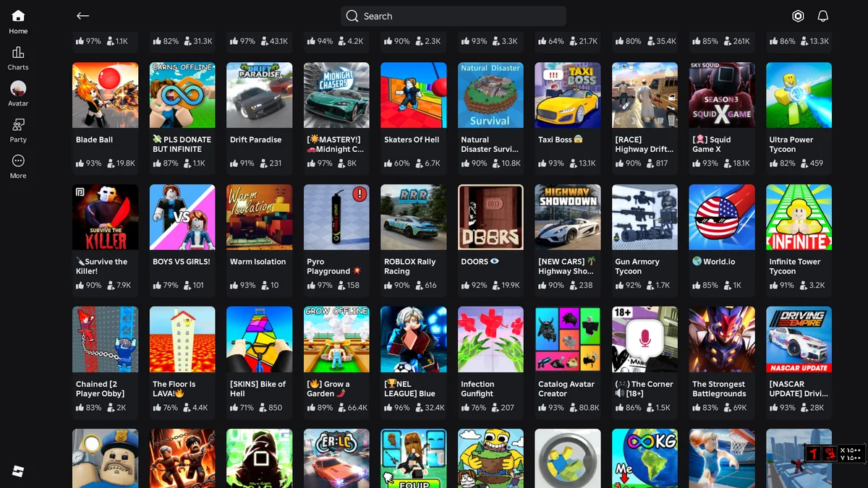Open the Midnight Chasers thumbnail
868x488 pixels.
[x=336, y=95]
